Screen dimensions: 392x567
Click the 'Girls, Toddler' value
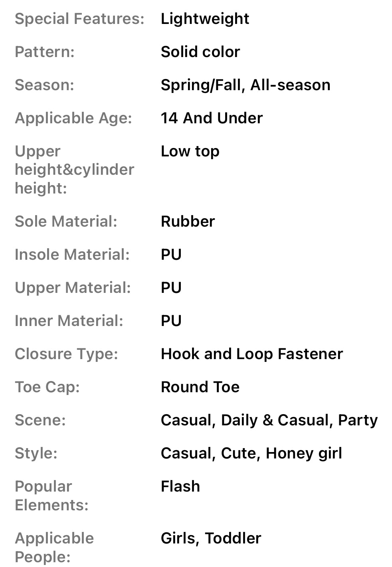pos(211,538)
